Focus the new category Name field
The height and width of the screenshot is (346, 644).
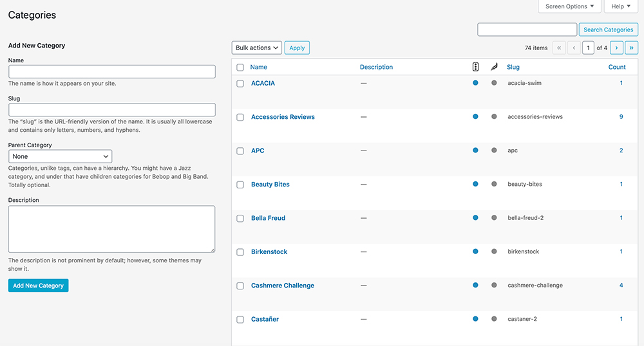[111, 71]
